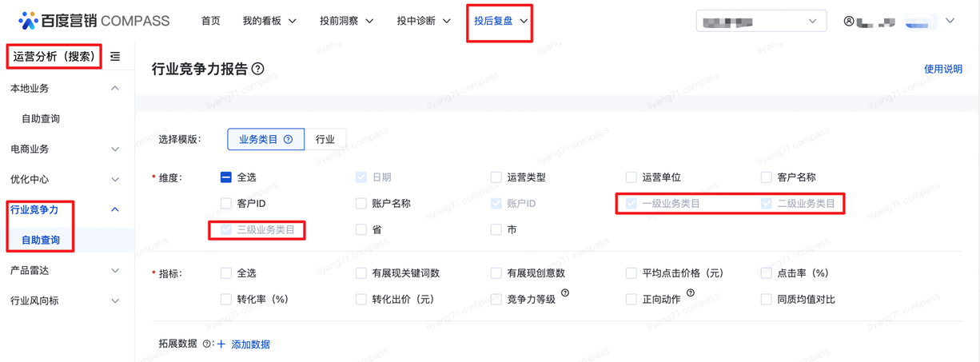Open the account selector dropdown in header
Image resolution: width=980 pixels, height=362 pixels.
coord(761,22)
